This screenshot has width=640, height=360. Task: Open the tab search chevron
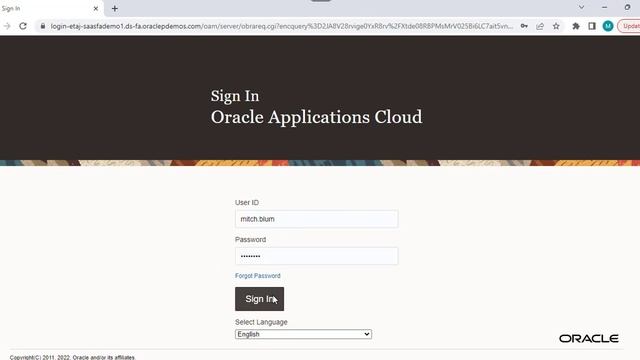581,7
